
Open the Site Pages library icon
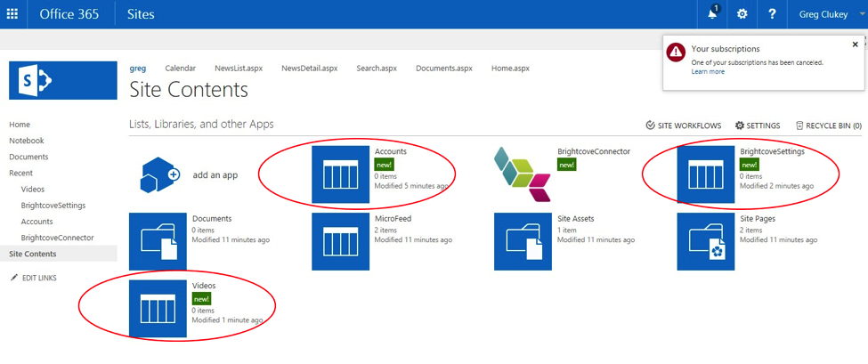click(x=705, y=241)
